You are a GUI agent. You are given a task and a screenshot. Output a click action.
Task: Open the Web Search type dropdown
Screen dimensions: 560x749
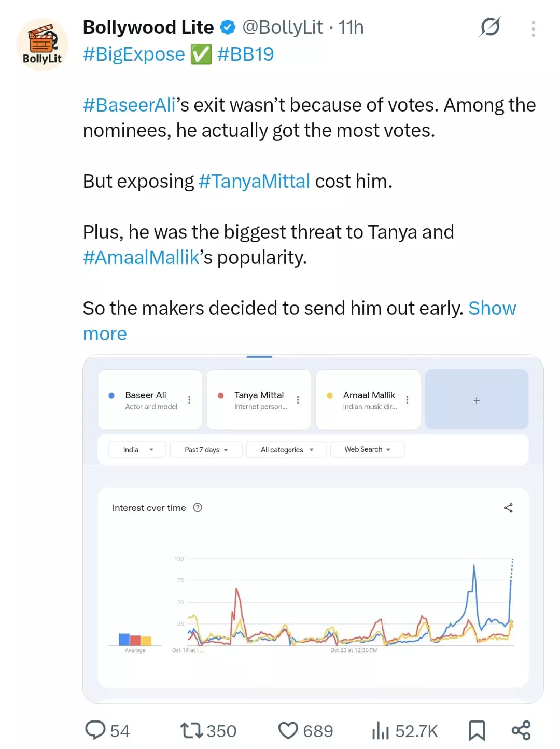[x=367, y=449]
